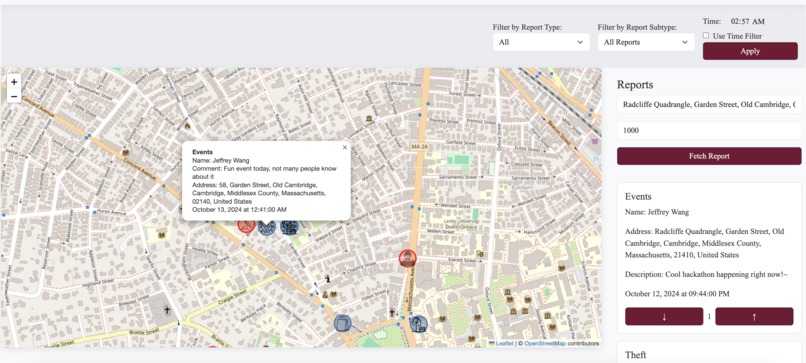Click the 'October 13, 2024 at 12:41:00 AM' popup text
The image size is (806, 363).
[239, 210]
